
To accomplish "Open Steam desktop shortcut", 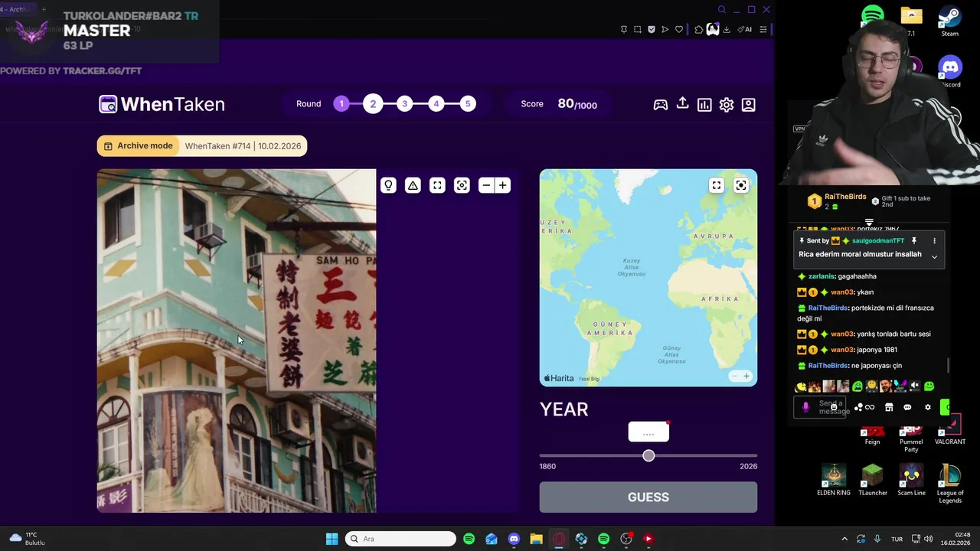I will pyautogui.click(x=950, y=21).
